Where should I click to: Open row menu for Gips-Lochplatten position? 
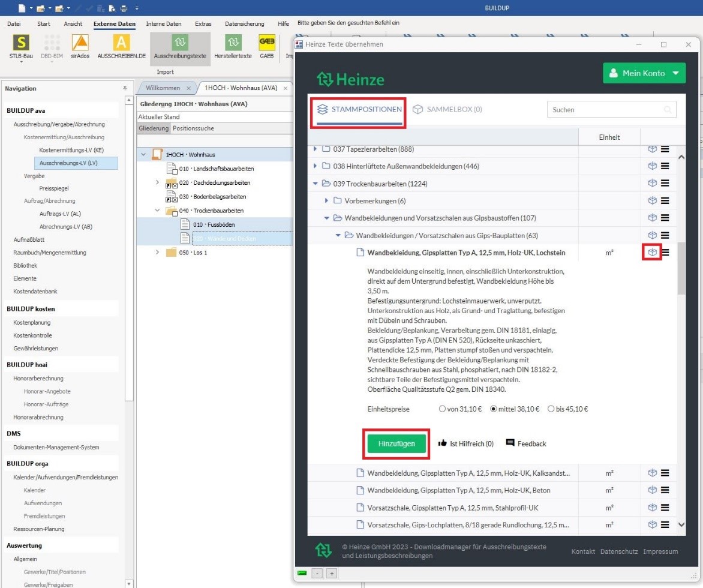(x=665, y=524)
